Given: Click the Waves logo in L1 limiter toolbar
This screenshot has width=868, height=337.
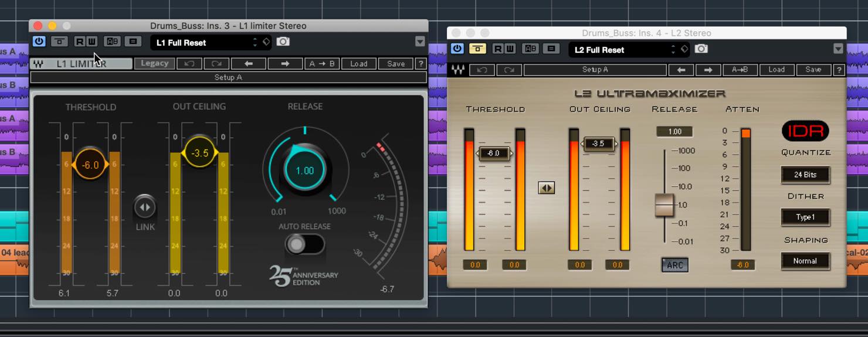Looking at the screenshot, I should click(x=38, y=64).
